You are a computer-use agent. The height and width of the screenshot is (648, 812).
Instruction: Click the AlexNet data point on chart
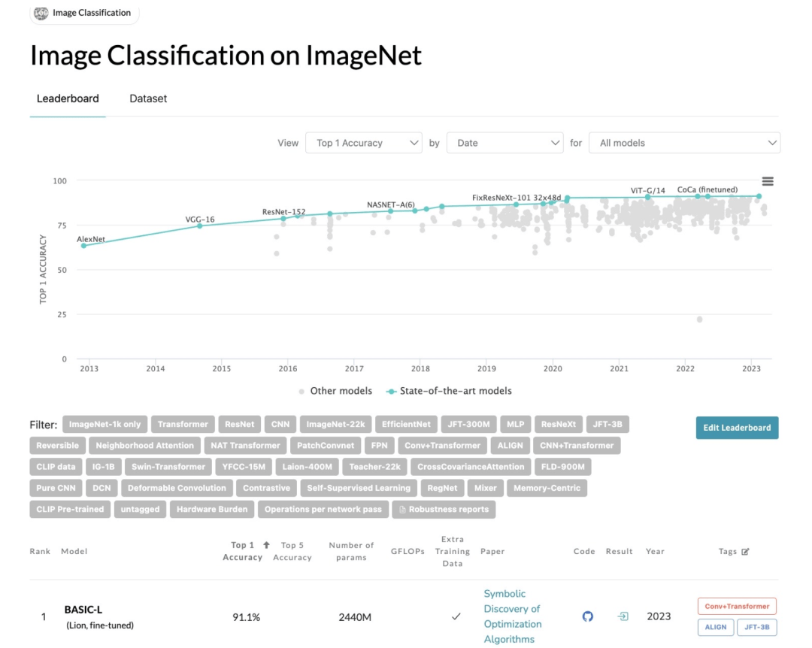(x=84, y=246)
